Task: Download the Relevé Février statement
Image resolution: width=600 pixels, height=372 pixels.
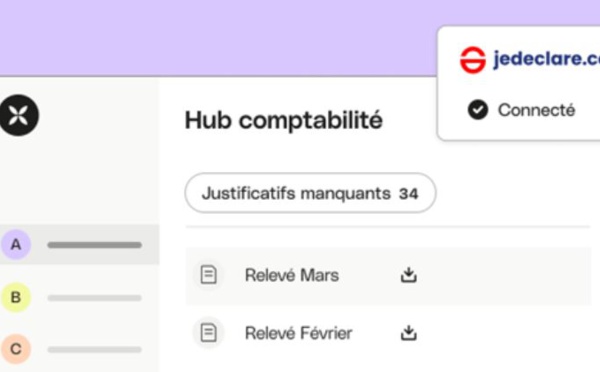Action: (x=409, y=333)
